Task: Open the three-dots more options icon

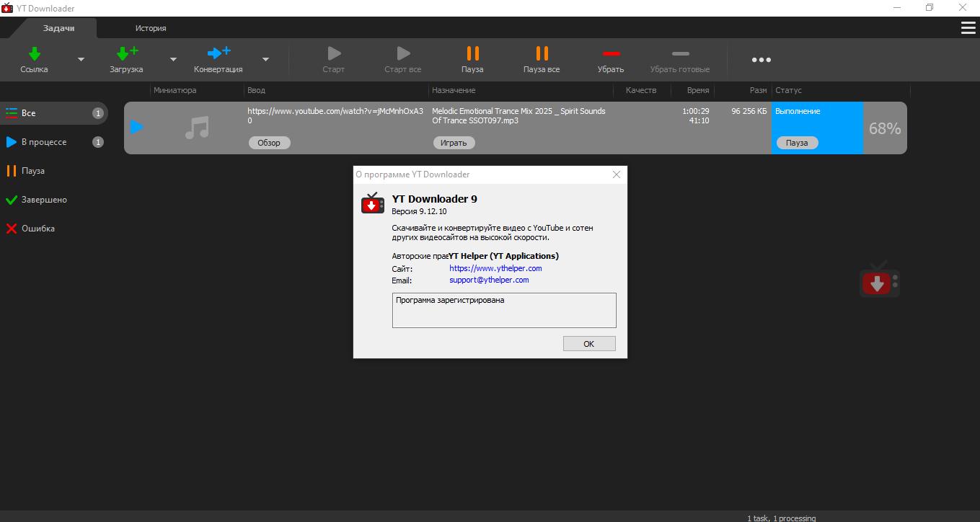Action: (761, 60)
